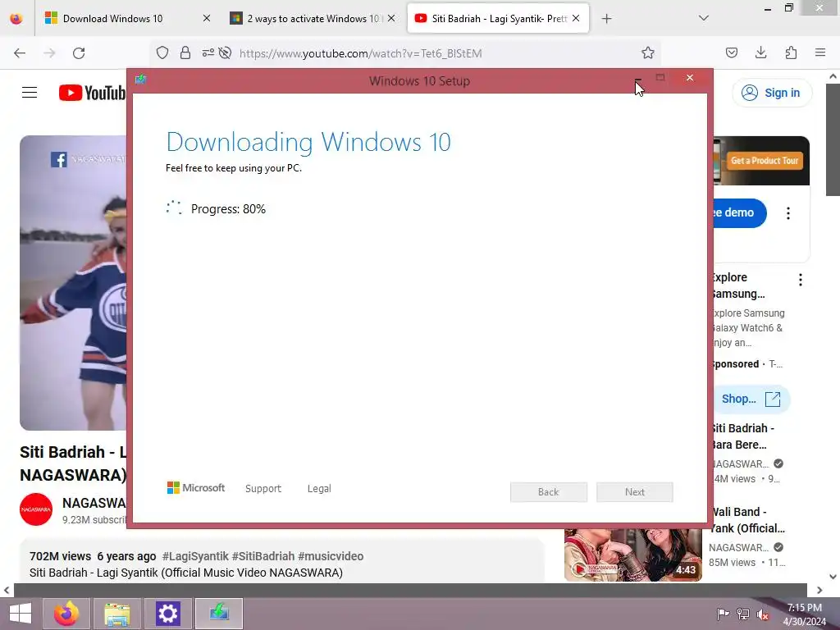Click the forward navigation arrow

tap(49, 53)
